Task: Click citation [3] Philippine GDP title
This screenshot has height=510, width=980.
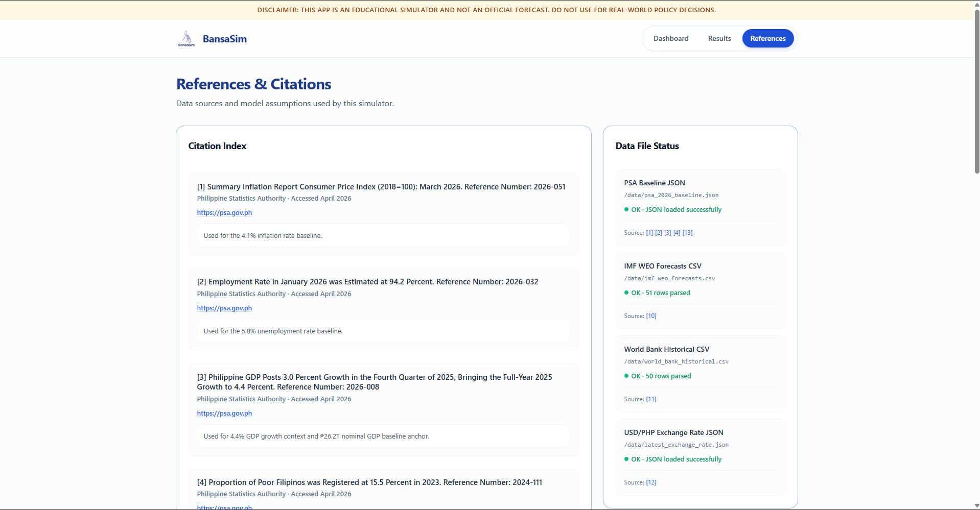Action: click(x=375, y=382)
